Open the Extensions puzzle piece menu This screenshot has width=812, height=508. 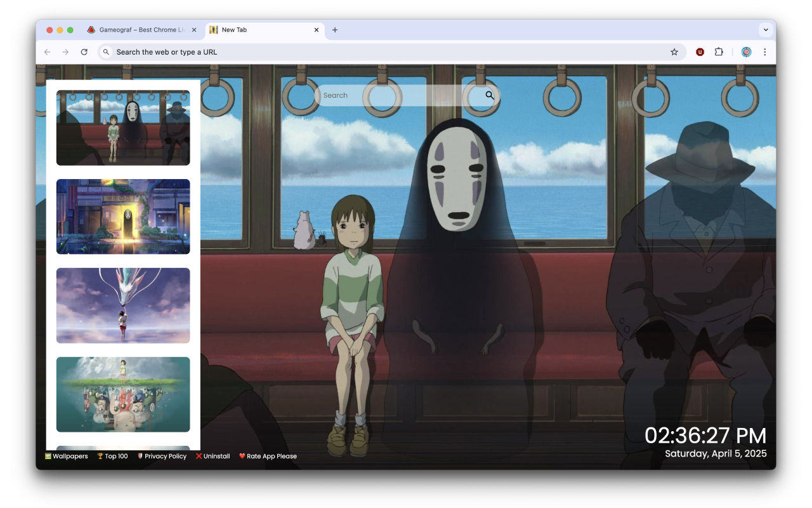pos(719,52)
